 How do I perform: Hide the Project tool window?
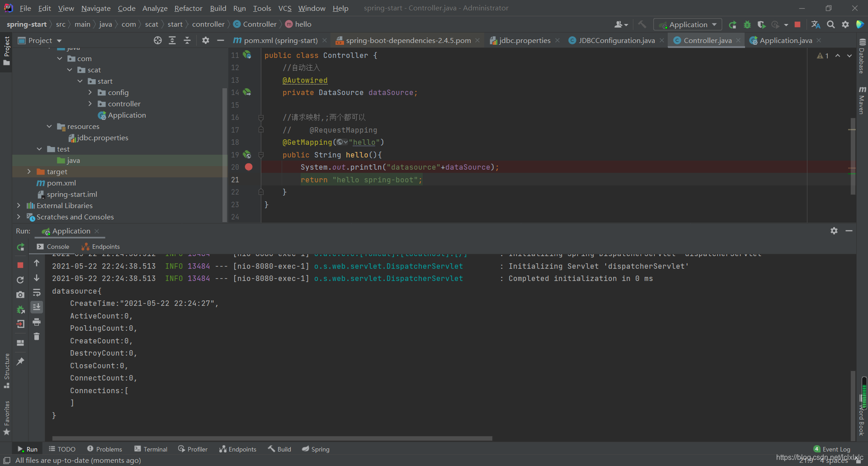221,40
